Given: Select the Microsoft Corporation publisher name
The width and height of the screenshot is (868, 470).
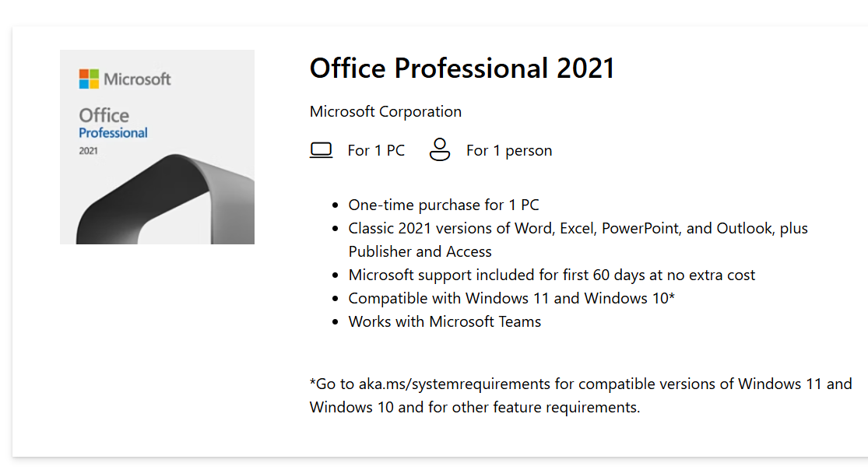Looking at the screenshot, I should (385, 111).
